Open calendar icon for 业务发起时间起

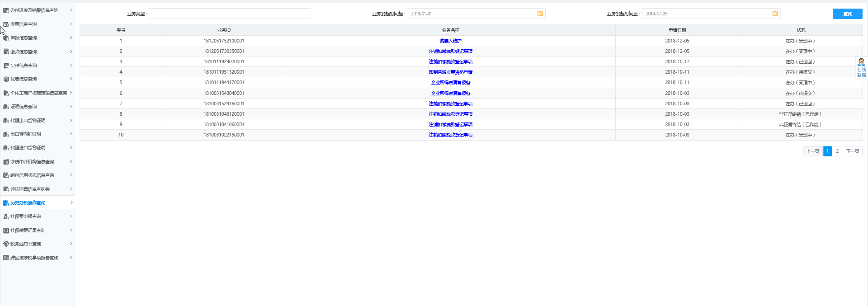[x=540, y=14]
